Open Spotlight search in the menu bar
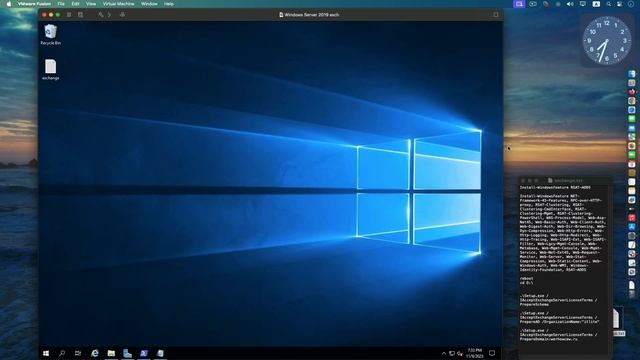Image resolution: width=640 pixels, height=360 pixels. point(609,4)
